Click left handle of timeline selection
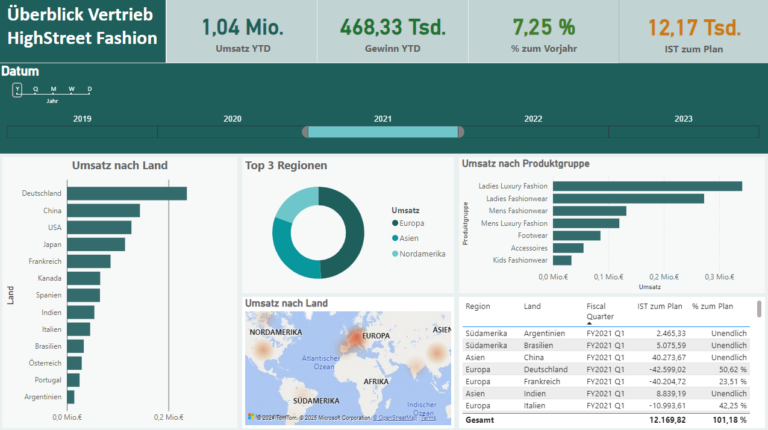Screen dimensions: 768x430 tap(305, 132)
